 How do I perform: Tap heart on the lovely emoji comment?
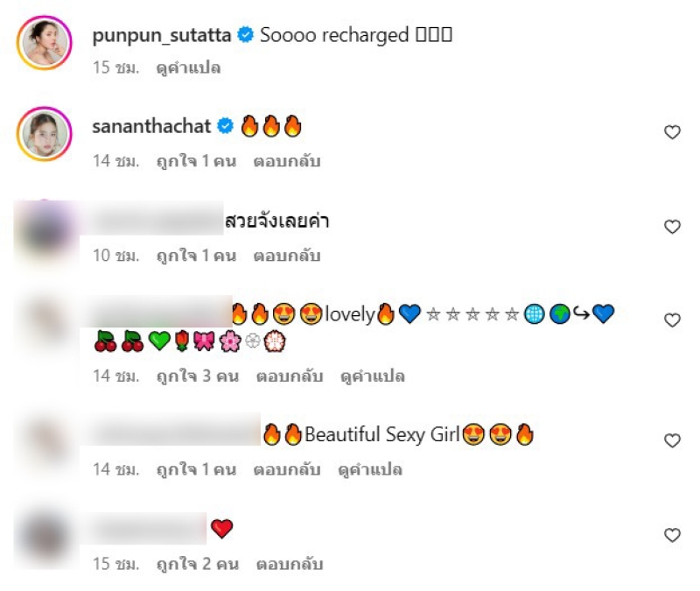(672, 320)
